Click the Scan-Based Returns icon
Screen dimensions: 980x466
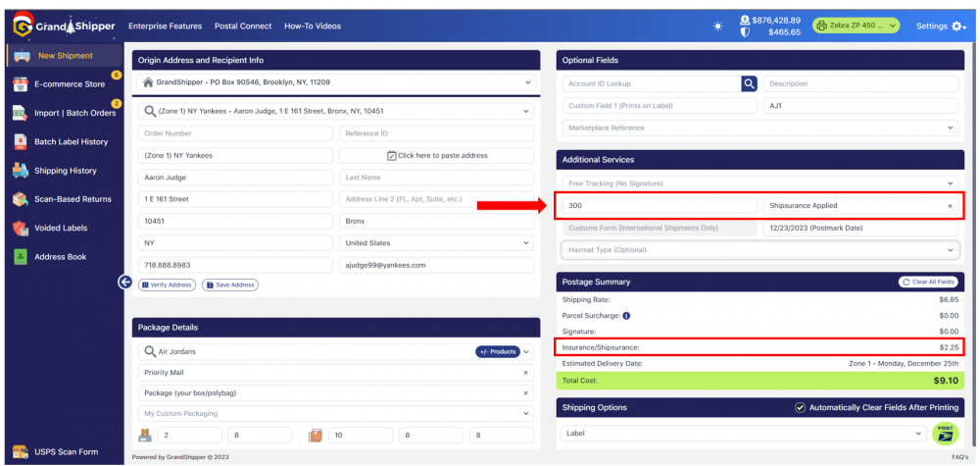21,199
